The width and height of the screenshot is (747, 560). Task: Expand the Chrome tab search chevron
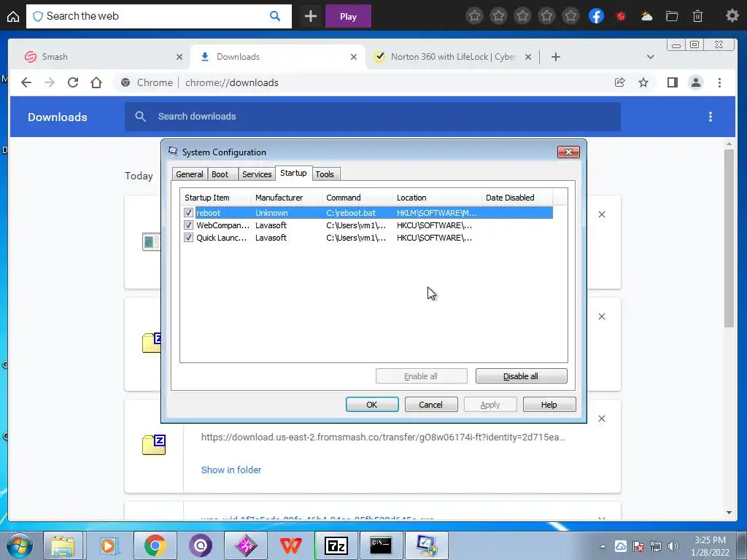pyautogui.click(x=650, y=57)
